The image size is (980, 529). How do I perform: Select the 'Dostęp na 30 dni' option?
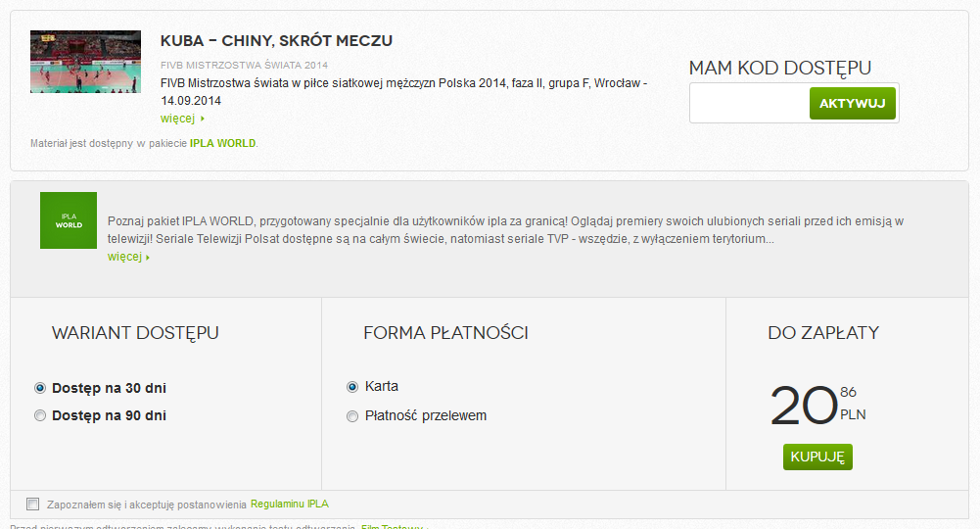tap(40, 388)
